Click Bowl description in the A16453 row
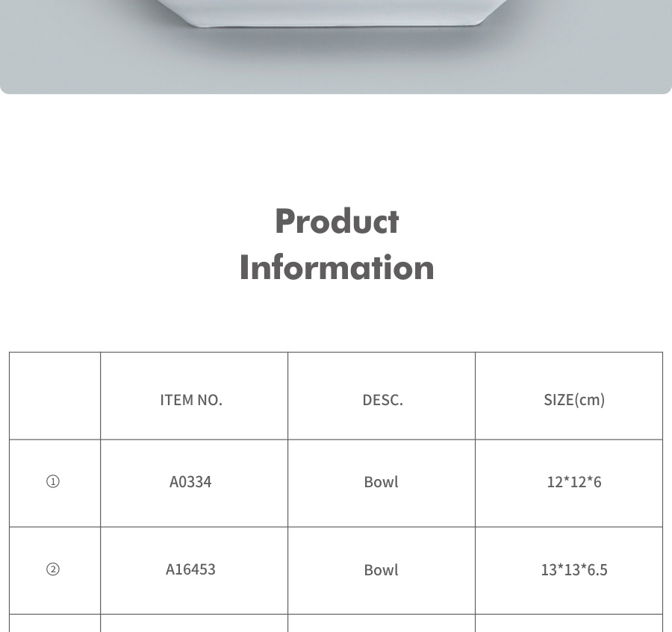The width and height of the screenshot is (672, 632). pyautogui.click(x=381, y=570)
